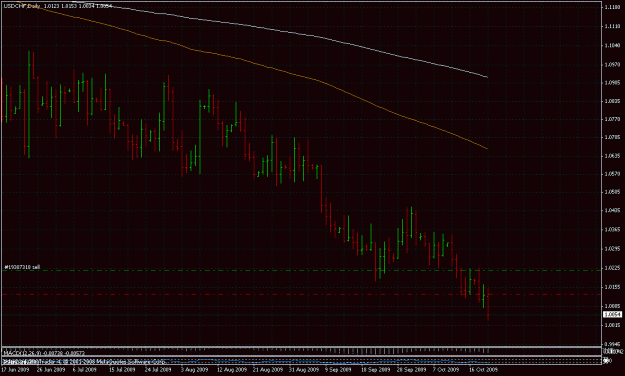Select the red dashed stop level line
Image resolution: width=625 pixels, height=376 pixels.
(x=302, y=294)
